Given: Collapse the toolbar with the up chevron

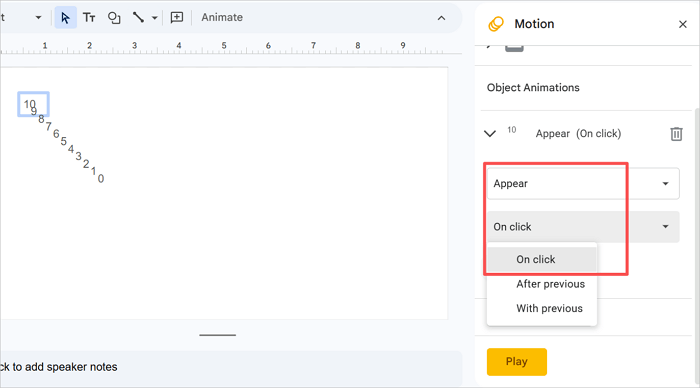Looking at the screenshot, I should 441,18.
